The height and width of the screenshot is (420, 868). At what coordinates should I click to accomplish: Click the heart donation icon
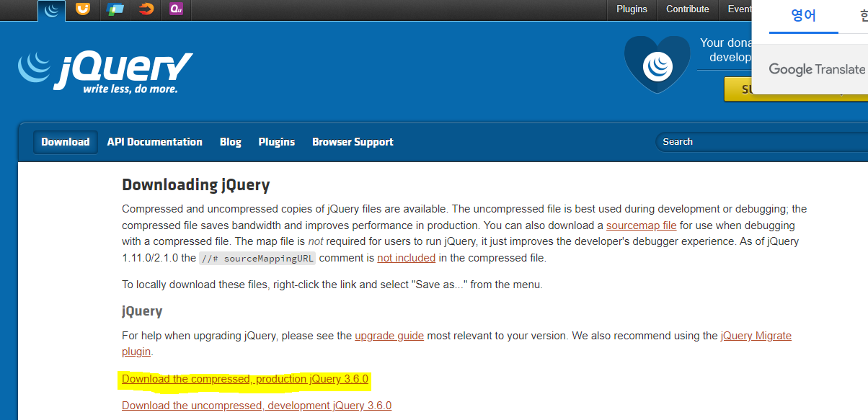tap(657, 65)
